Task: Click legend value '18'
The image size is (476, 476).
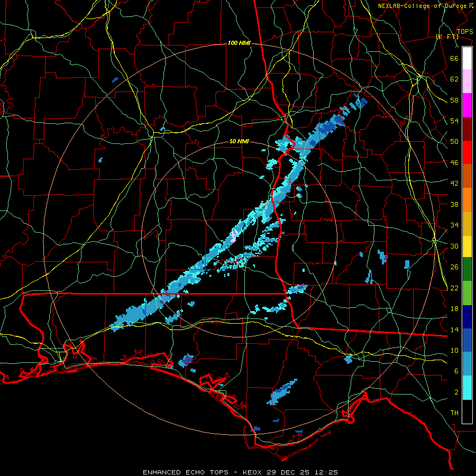Action: 454,308
